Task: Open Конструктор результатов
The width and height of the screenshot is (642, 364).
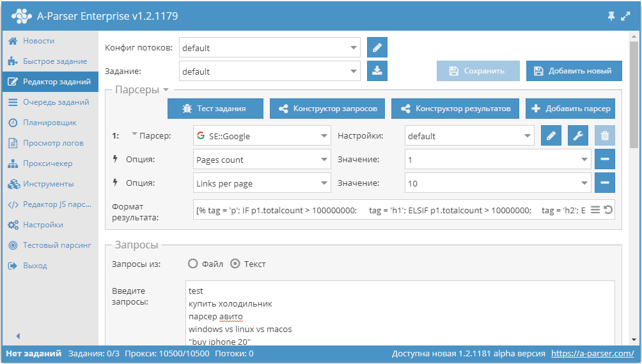Action: [455, 109]
